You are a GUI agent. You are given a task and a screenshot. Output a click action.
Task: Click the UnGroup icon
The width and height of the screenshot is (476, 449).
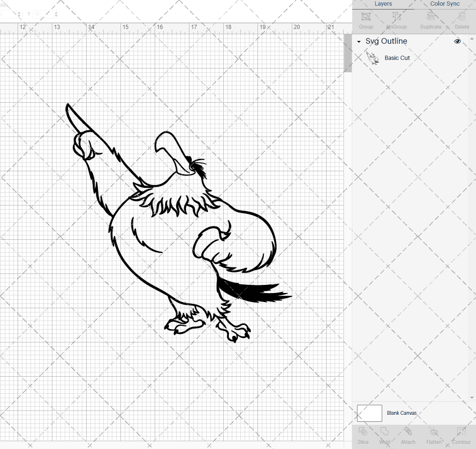pos(396,20)
